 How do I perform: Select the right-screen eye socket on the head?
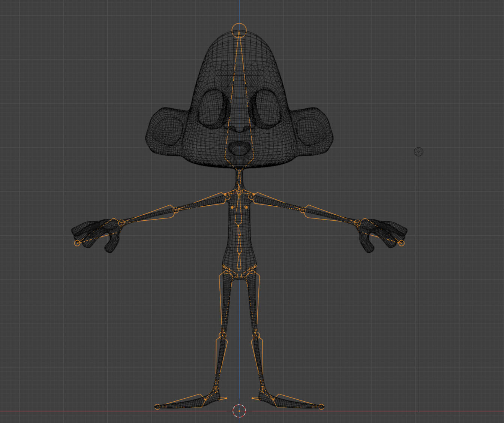pos(265,108)
